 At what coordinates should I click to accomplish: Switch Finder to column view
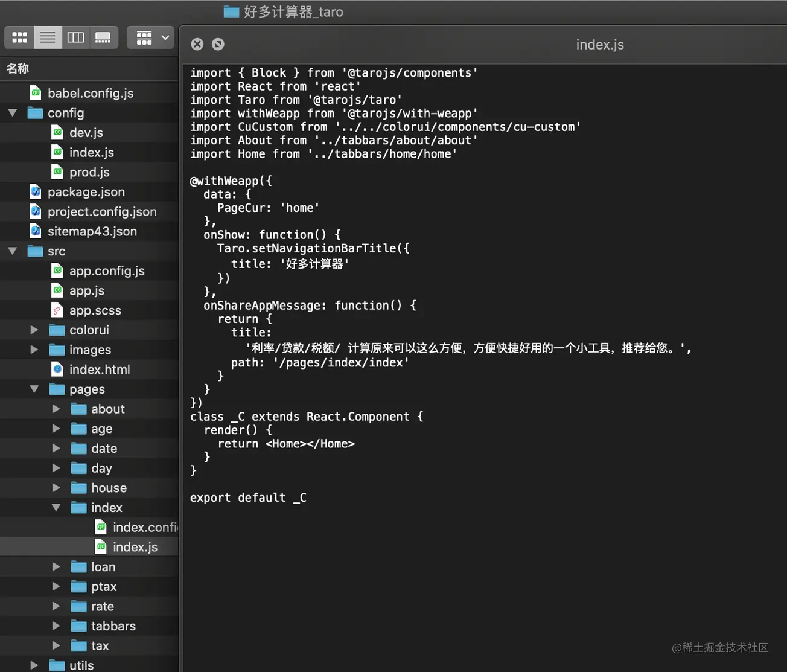point(75,37)
